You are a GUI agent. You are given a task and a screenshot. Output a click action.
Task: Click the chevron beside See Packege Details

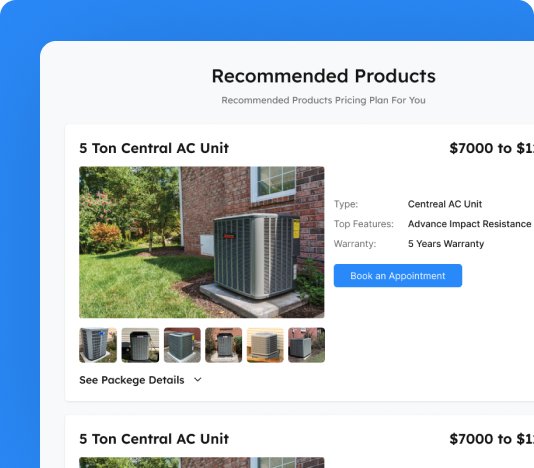(198, 380)
